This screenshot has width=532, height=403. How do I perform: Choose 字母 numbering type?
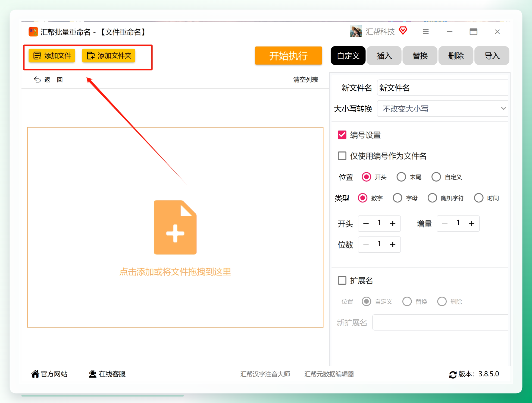(398, 198)
